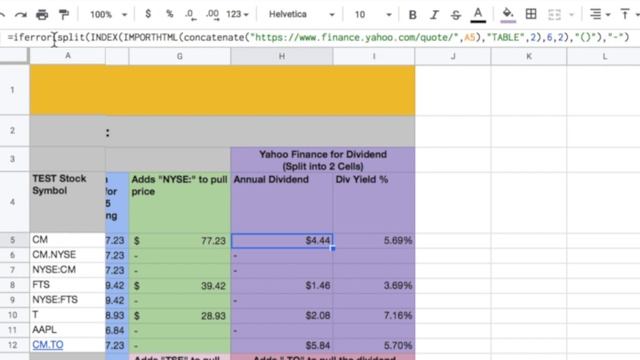Format as currency with dollar icon
The width and height of the screenshot is (640, 360).
coord(148,14)
